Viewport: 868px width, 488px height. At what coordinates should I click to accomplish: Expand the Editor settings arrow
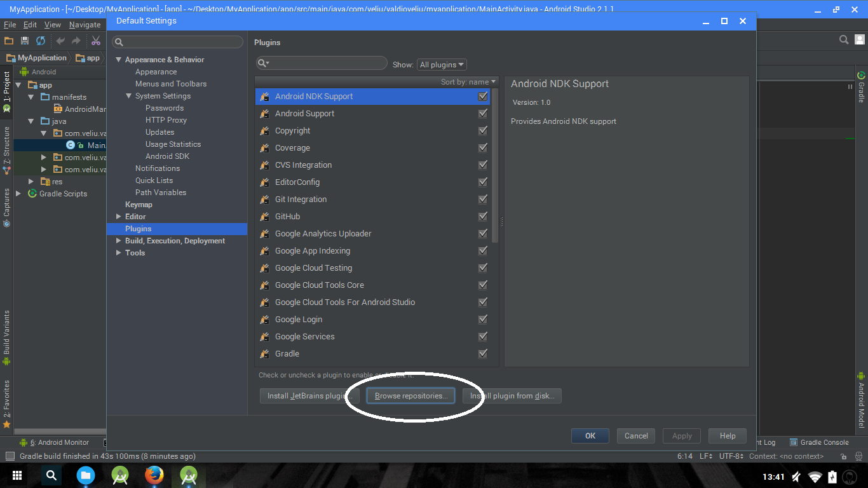(119, 217)
